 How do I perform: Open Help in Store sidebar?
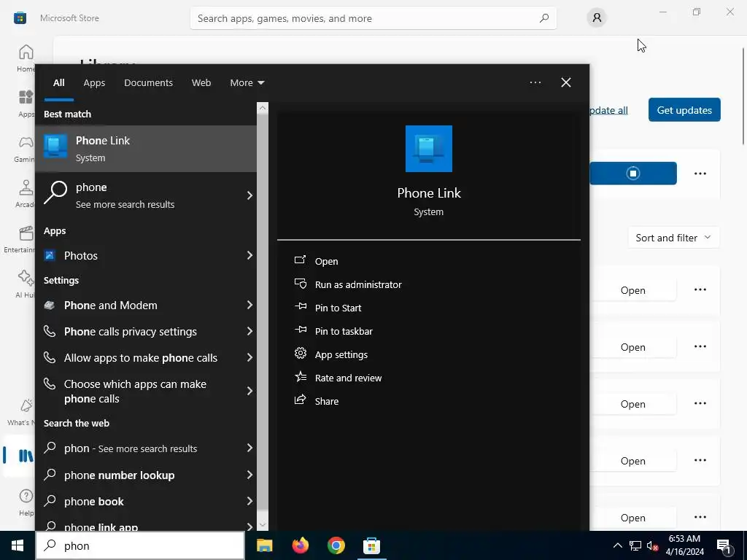tap(26, 502)
